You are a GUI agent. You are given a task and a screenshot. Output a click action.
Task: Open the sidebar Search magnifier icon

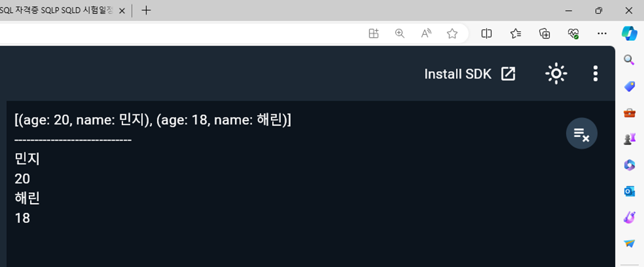click(629, 60)
